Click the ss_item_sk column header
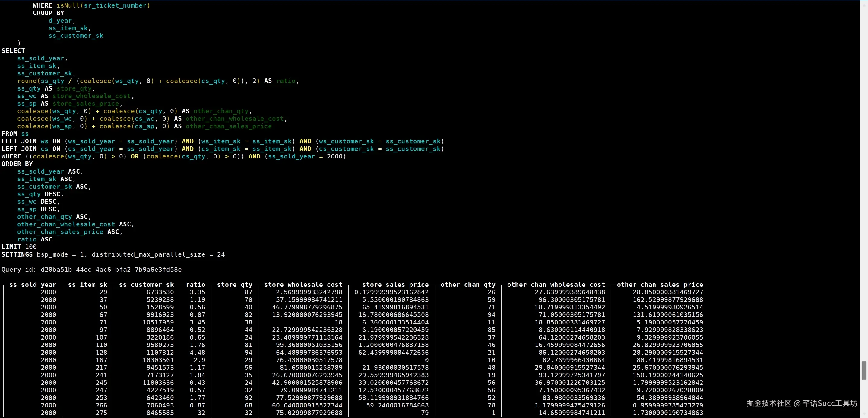Screen dimensions: 868x418 (87, 285)
